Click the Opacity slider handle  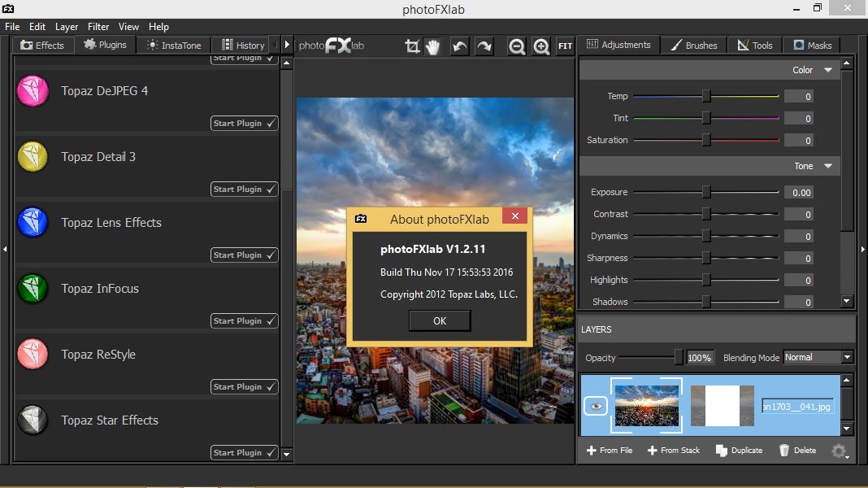(x=679, y=358)
